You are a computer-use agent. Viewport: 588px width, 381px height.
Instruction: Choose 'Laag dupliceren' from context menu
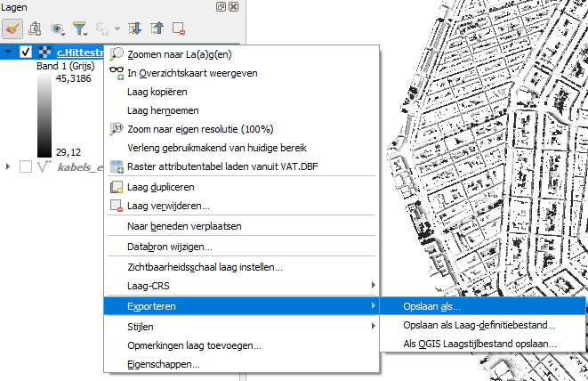point(241,187)
